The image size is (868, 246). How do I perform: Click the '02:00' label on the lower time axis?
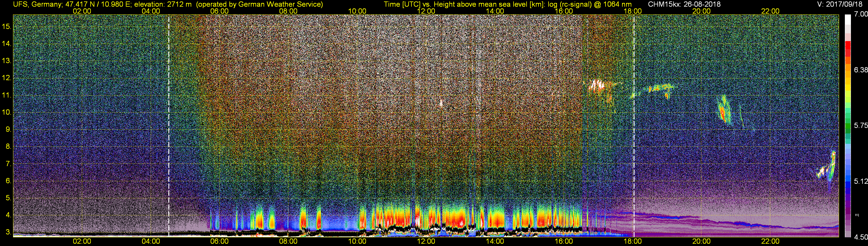click(x=82, y=241)
